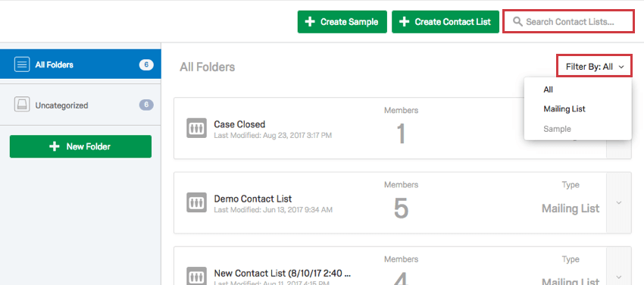Select All Folders in sidebar
Viewport: 644px width, 285px height.
click(x=80, y=64)
